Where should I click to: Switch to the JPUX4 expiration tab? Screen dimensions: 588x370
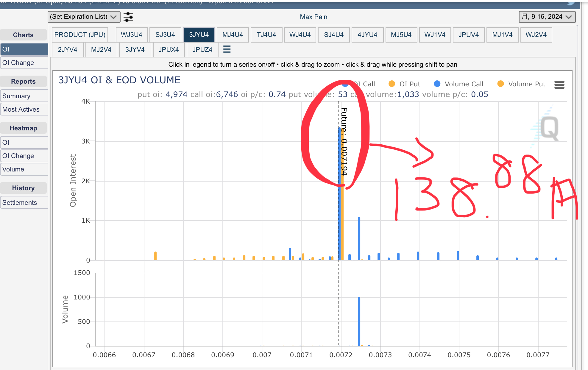[x=169, y=50]
